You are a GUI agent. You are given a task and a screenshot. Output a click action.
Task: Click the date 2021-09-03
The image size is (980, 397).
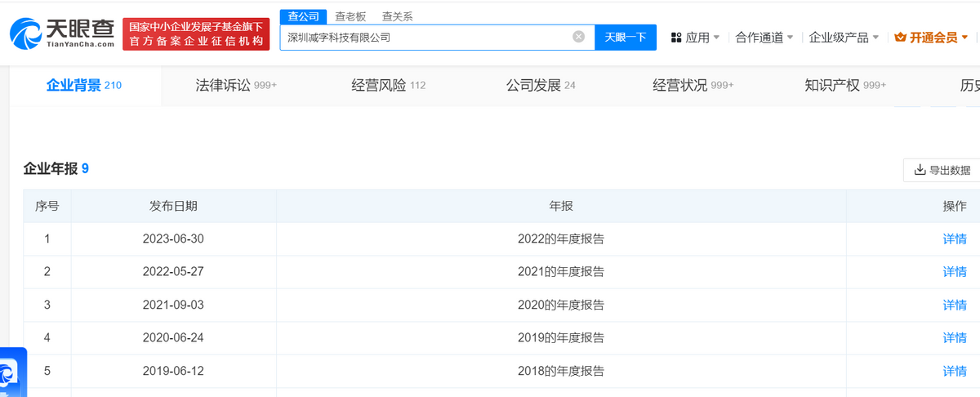pyautogui.click(x=173, y=305)
